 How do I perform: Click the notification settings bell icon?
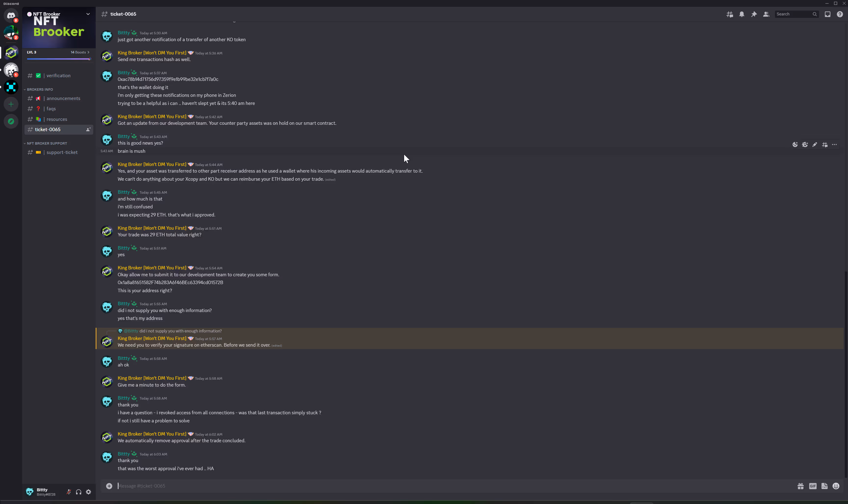coord(742,14)
